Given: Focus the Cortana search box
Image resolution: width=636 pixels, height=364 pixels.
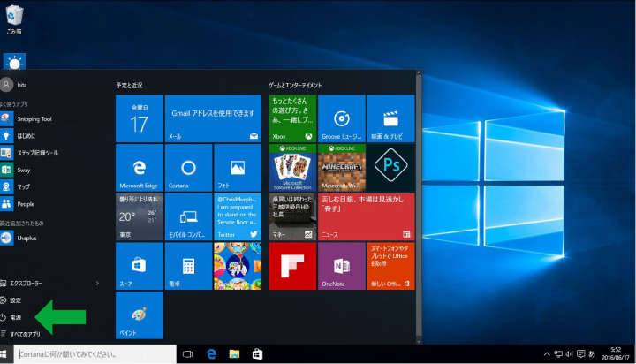Looking at the screenshot, I should tap(95, 354).
